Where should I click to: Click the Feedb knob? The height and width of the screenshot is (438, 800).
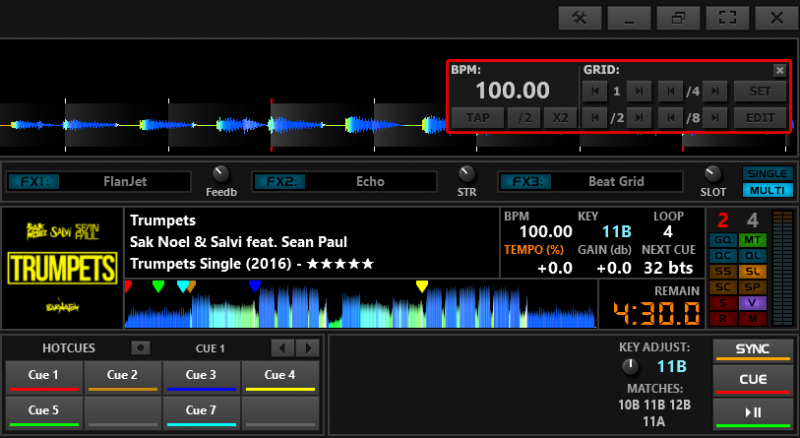click(x=220, y=173)
